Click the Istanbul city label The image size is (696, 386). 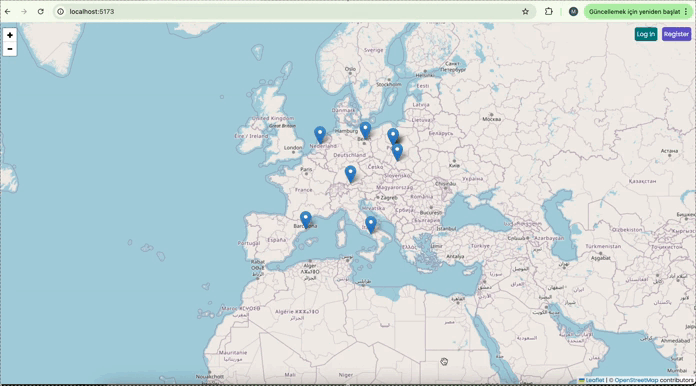tap(446, 228)
